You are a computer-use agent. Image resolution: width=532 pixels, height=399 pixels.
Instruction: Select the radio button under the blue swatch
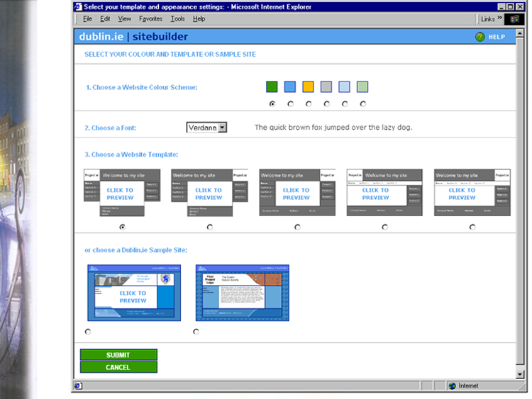pyautogui.click(x=290, y=103)
